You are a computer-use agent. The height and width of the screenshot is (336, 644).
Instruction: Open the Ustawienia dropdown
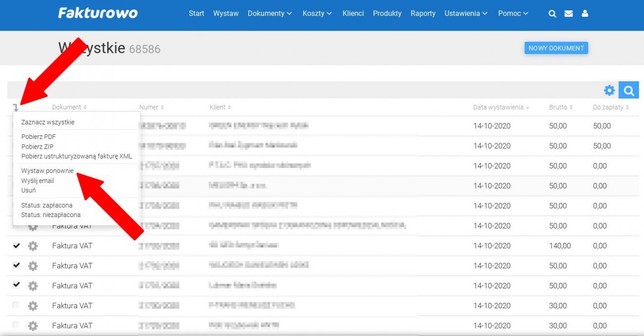tap(466, 13)
